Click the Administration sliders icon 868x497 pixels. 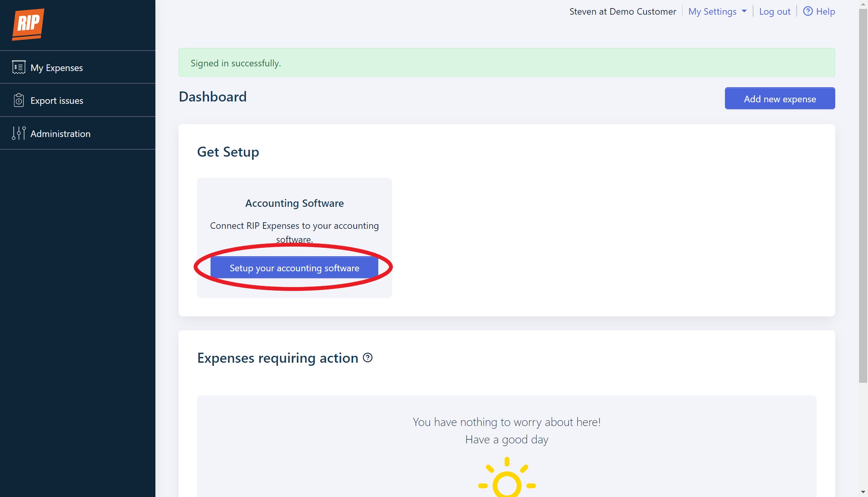pyautogui.click(x=19, y=134)
